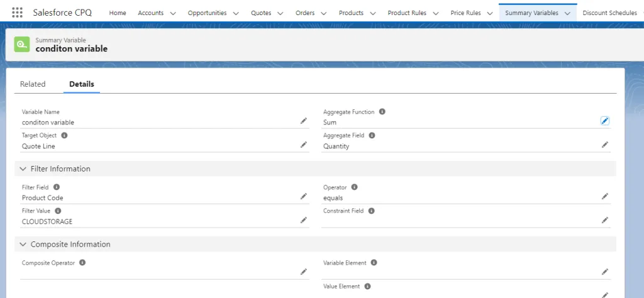Show Aggregate Function help info icon

382,111
